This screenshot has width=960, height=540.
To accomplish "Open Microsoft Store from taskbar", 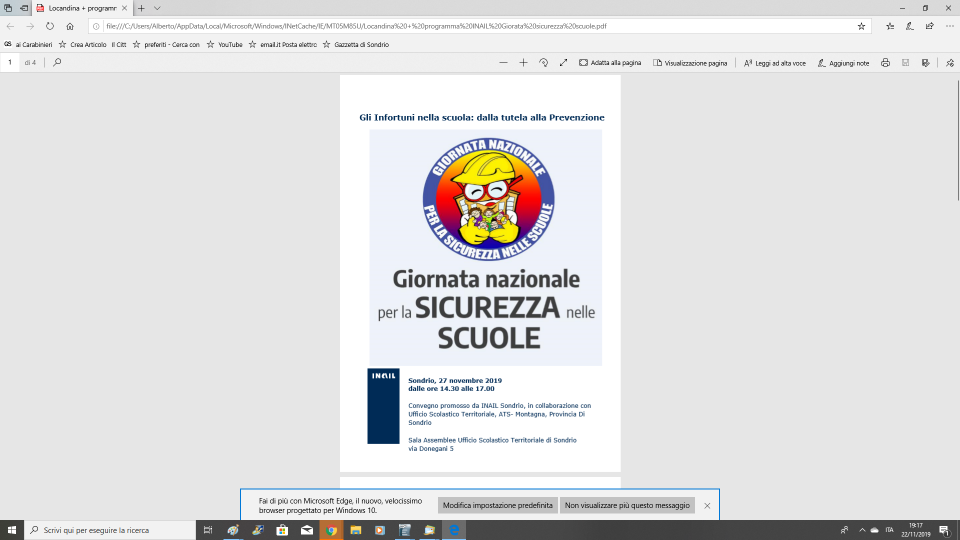I will pos(282,530).
